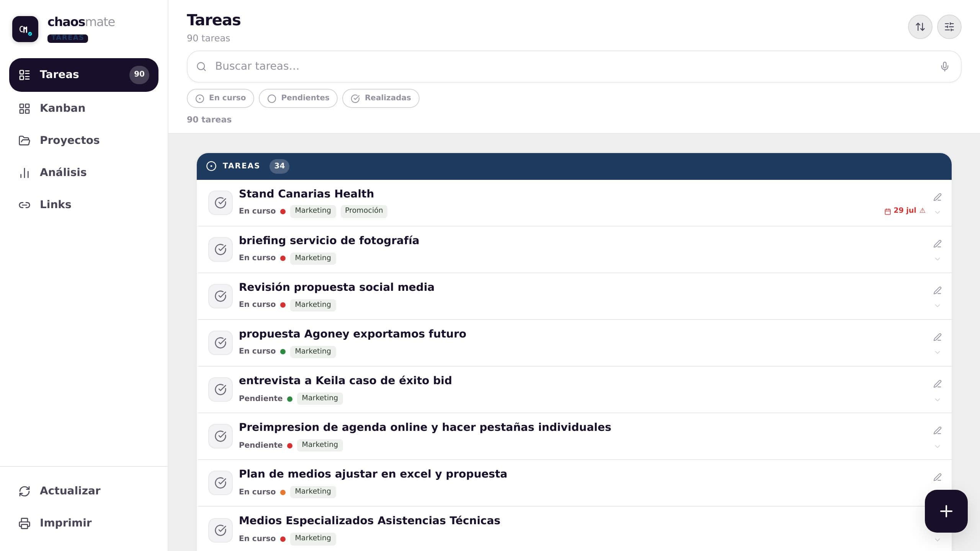The width and height of the screenshot is (980, 551).
Task: Click Pendiente status on entrevista a Keila
Action: click(x=261, y=398)
